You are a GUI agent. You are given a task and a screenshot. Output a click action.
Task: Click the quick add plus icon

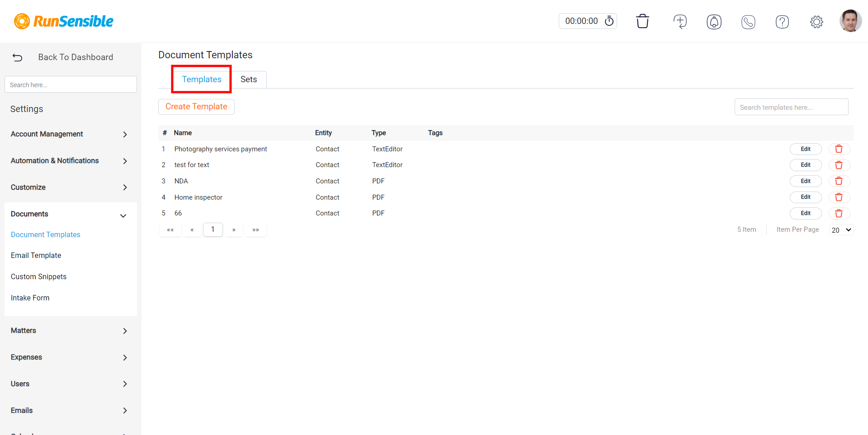click(x=680, y=21)
